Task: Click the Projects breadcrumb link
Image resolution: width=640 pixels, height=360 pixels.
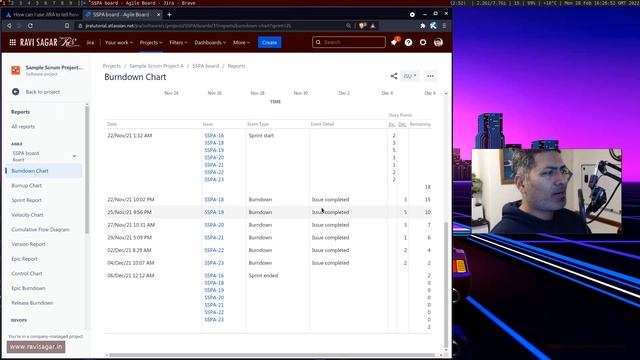Action: (111, 66)
